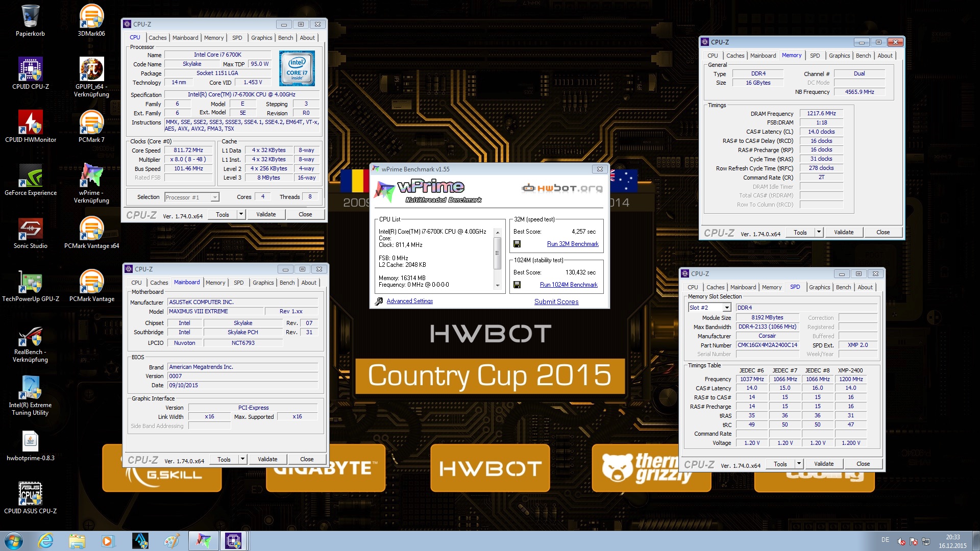Open media player taskbar icon
Viewport: 980px width, 551px height.
108,541
